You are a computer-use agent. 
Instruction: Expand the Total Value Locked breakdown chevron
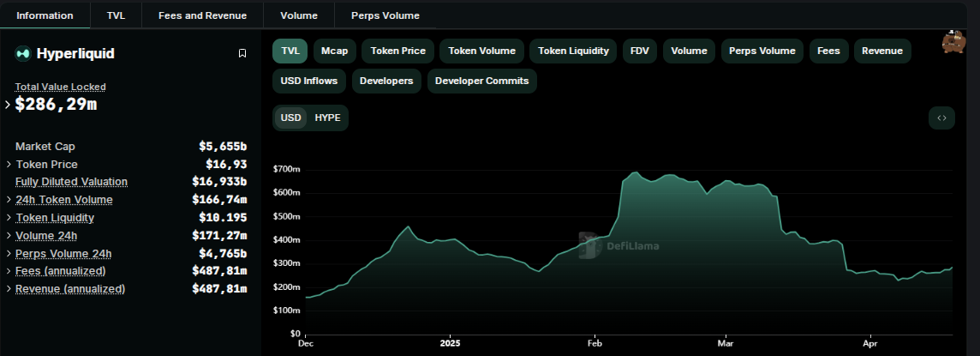(x=8, y=105)
